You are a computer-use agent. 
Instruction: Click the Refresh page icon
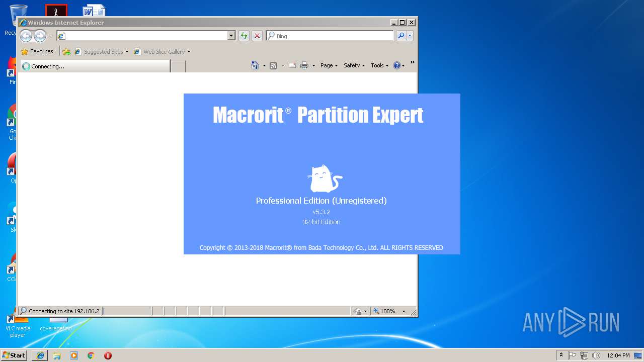(244, 36)
